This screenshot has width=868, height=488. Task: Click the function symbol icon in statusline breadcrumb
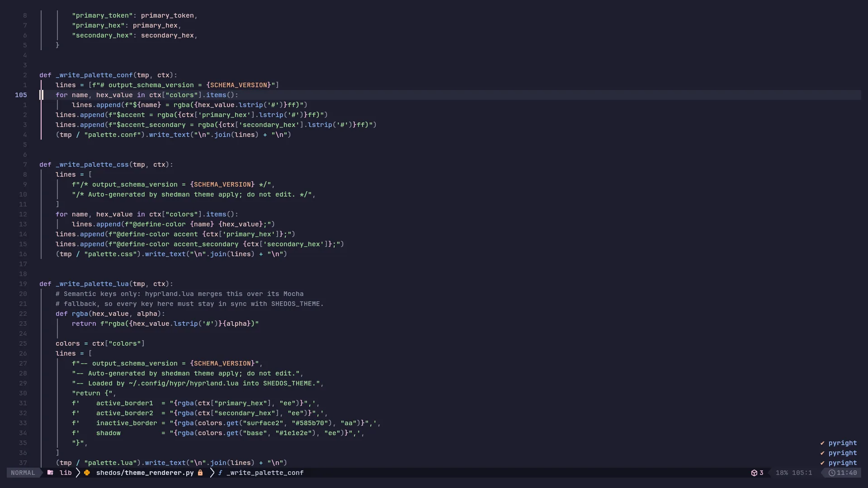(x=220, y=473)
